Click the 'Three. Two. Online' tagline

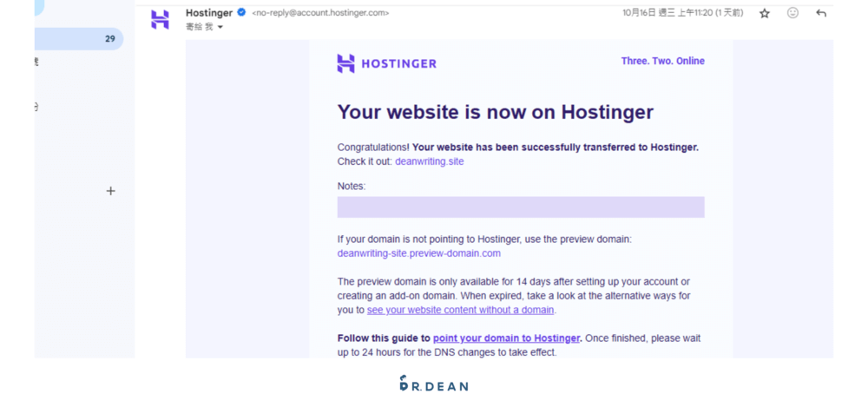pyautogui.click(x=662, y=62)
